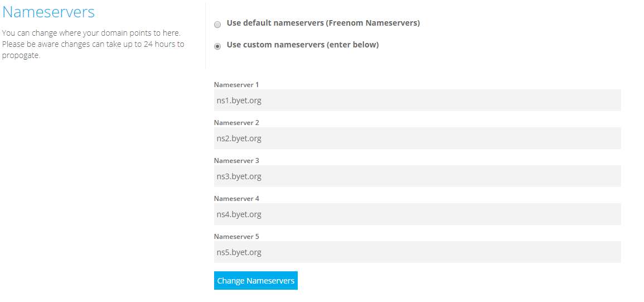The image size is (644, 302).
Task: Place cursor in the ns3.byet.org text
Action: (x=239, y=176)
